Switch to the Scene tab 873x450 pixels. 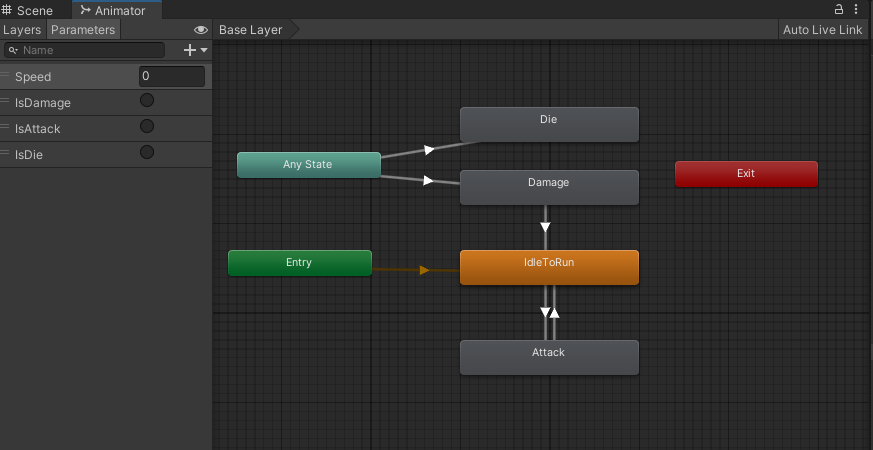coord(29,10)
